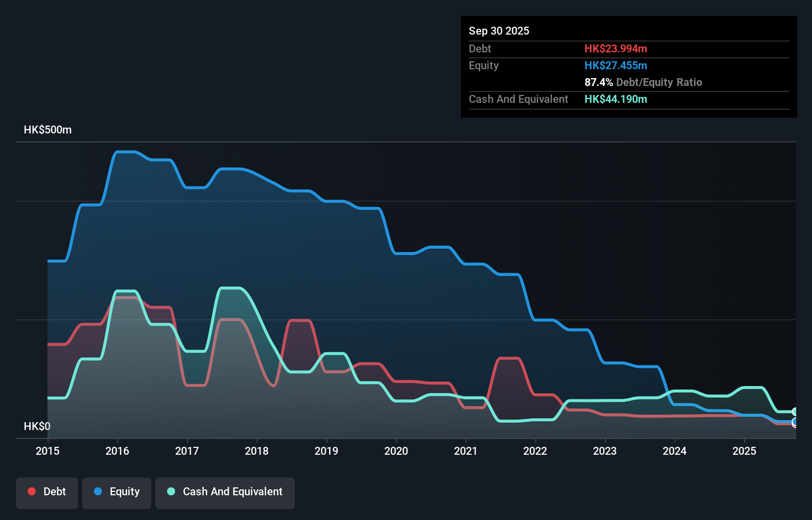Click the HK$500m gridline label
The height and width of the screenshot is (520, 812).
[47, 130]
